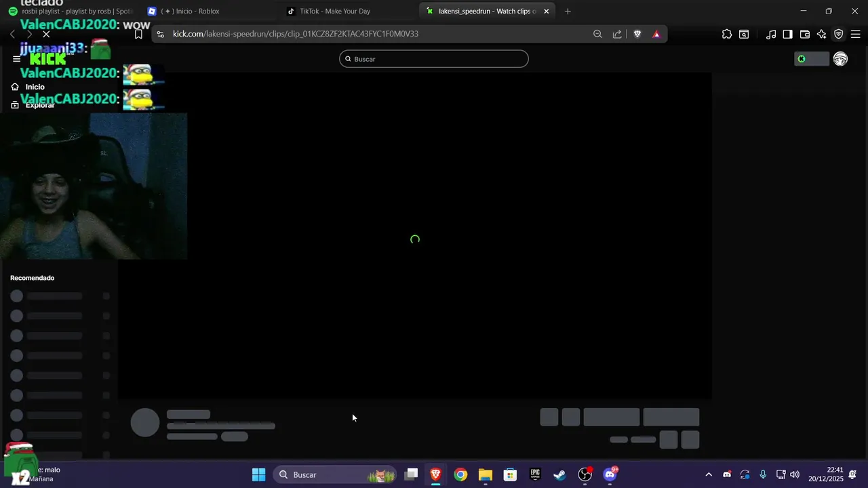Viewport: 868px width, 488px height.
Task: Switch to the TikTok - Make Your Day tab
Action: pyautogui.click(x=347, y=11)
